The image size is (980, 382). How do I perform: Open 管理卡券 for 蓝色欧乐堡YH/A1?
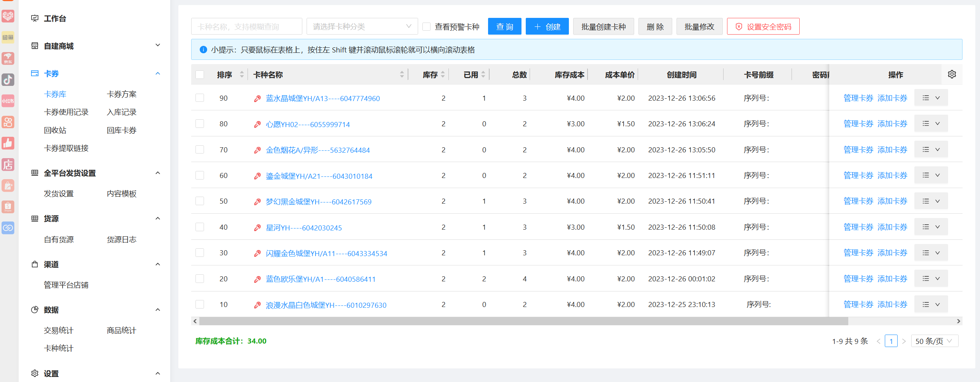858,278
